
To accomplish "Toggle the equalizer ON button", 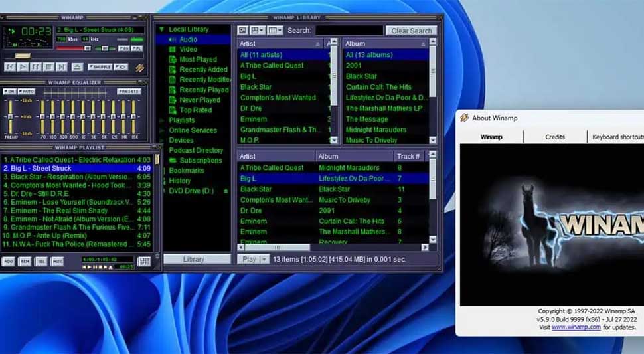I will pos(10,91).
